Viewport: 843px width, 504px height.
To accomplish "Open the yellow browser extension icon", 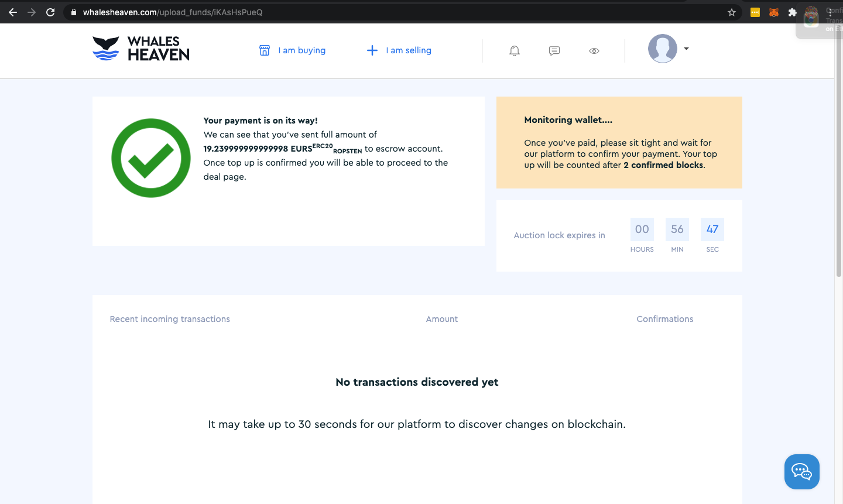I will pyautogui.click(x=755, y=12).
